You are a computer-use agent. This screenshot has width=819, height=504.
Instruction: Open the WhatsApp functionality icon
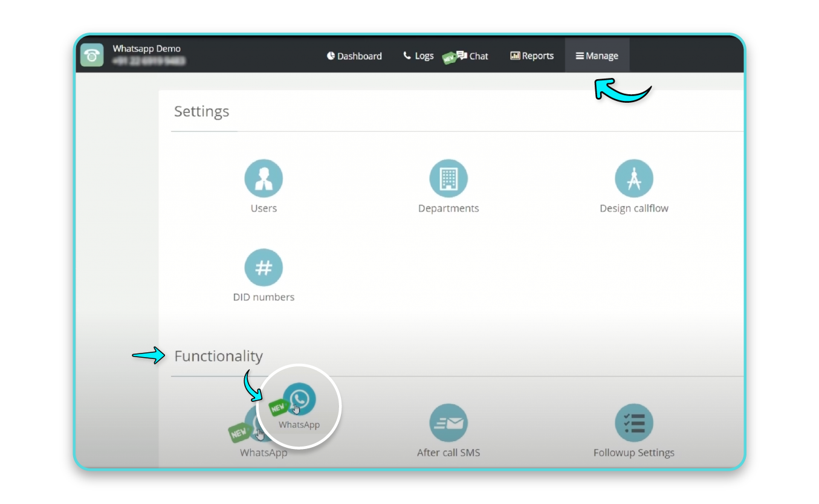tap(299, 399)
